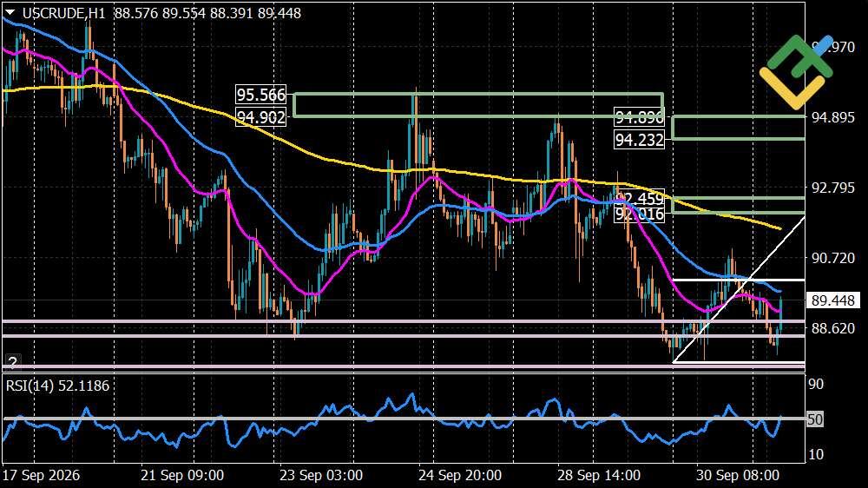Screen dimensions: 868x488
Task: Click the 95.566 zone price label
Action: 260,95
